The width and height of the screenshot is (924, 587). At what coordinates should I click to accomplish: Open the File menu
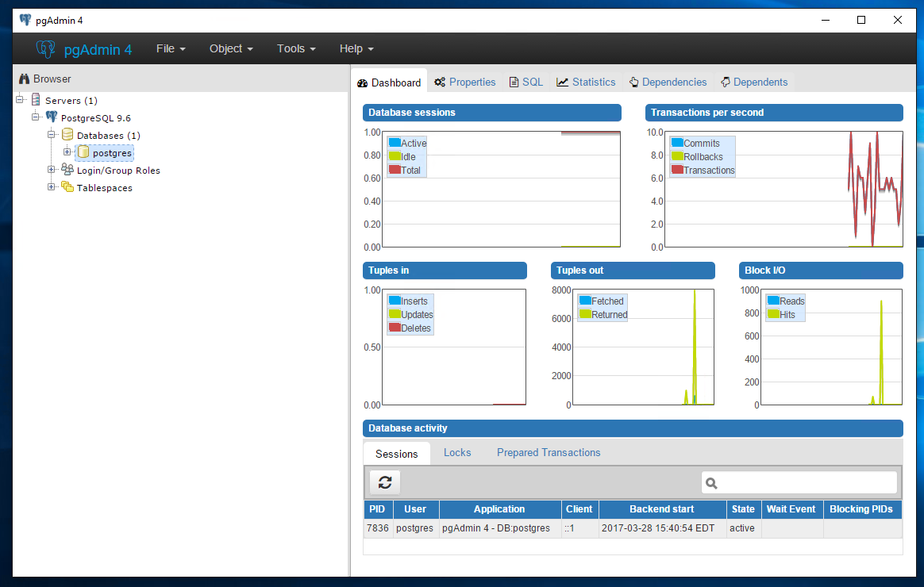171,49
